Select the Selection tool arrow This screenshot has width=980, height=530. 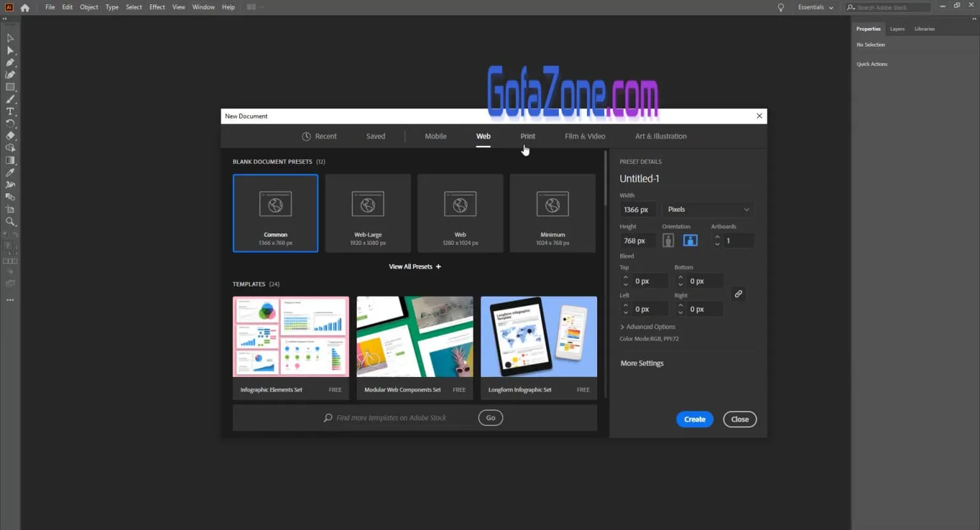(10, 38)
